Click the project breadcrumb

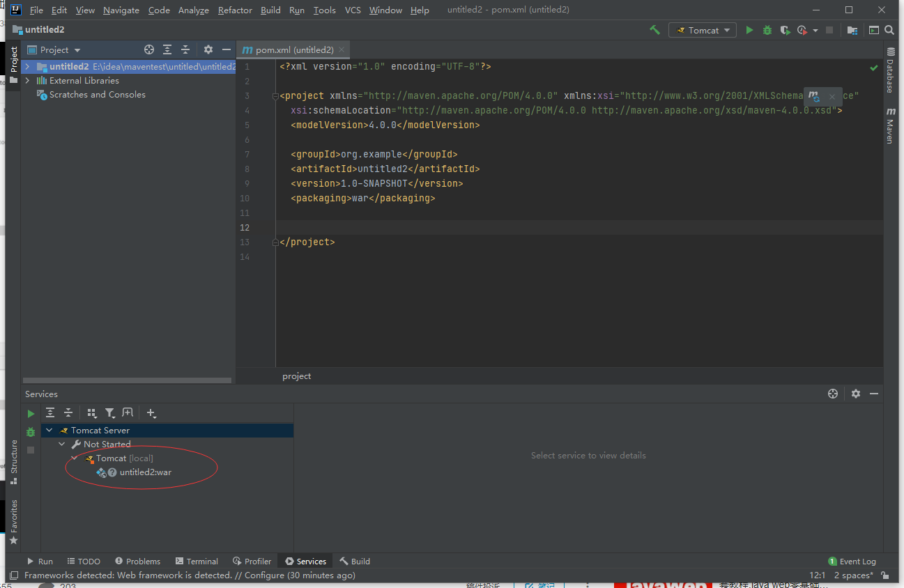click(x=296, y=376)
